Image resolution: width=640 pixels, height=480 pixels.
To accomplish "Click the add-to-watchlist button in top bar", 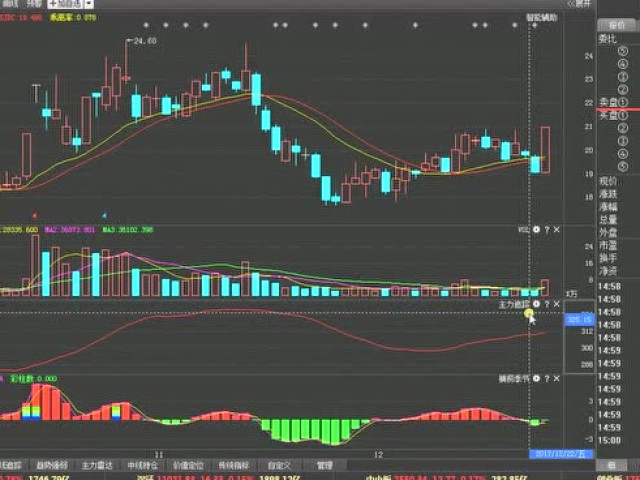I will [x=66, y=4].
